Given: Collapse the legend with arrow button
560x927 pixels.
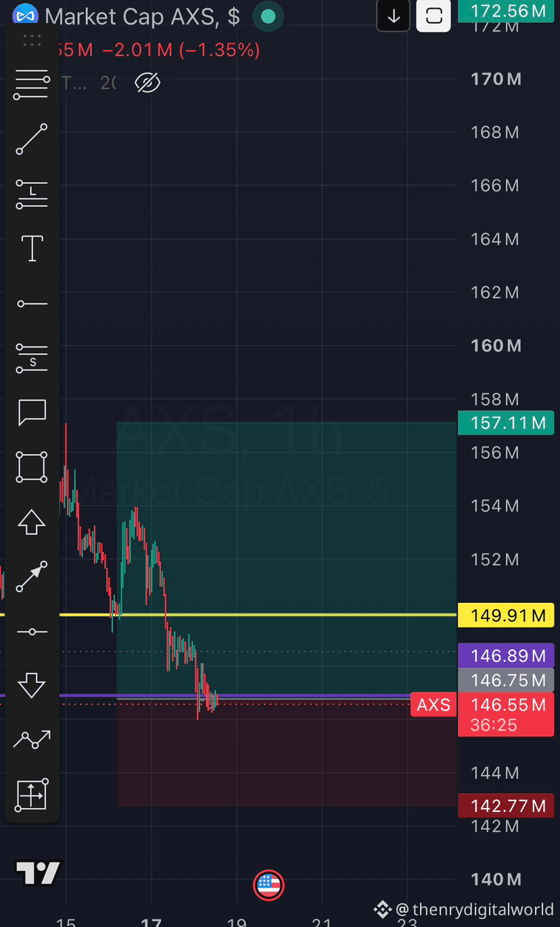Looking at the screenshot, I should (394, 16).
